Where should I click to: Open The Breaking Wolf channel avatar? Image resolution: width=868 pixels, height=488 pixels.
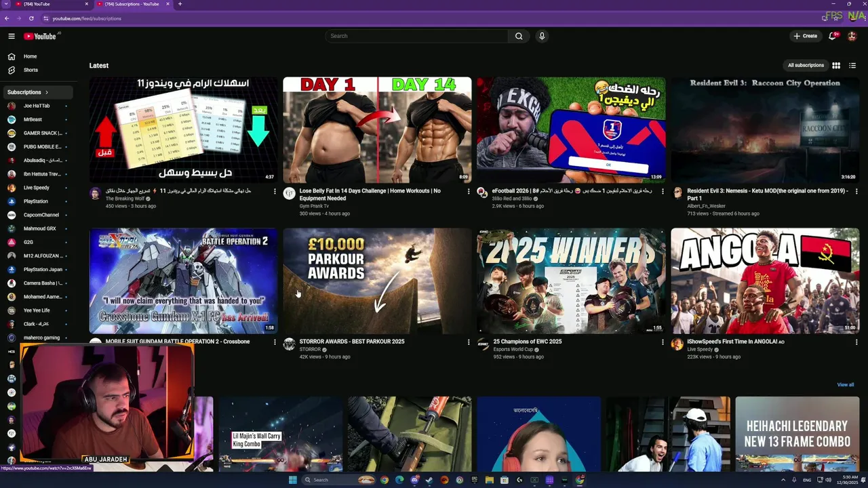[x=96, y=193]
